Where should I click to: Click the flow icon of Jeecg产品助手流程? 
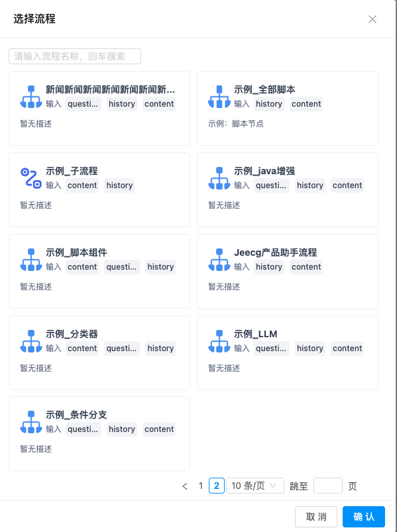pos(219,260)
